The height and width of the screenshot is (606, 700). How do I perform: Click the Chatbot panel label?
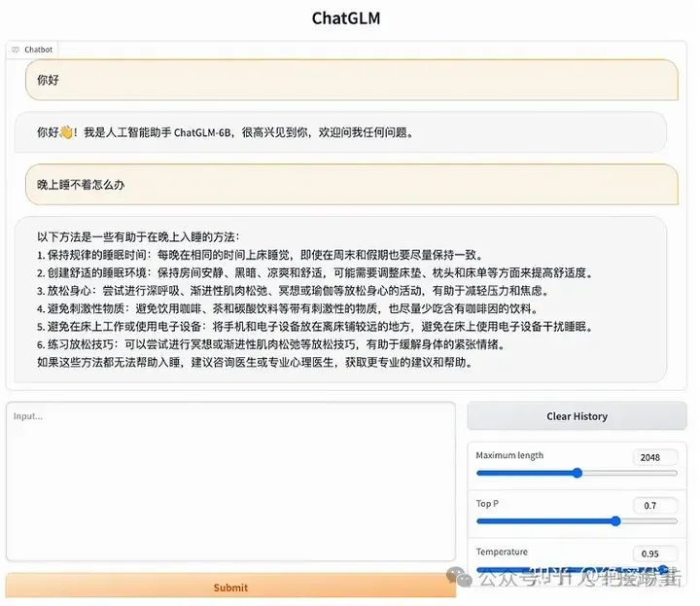click(32, 50)
